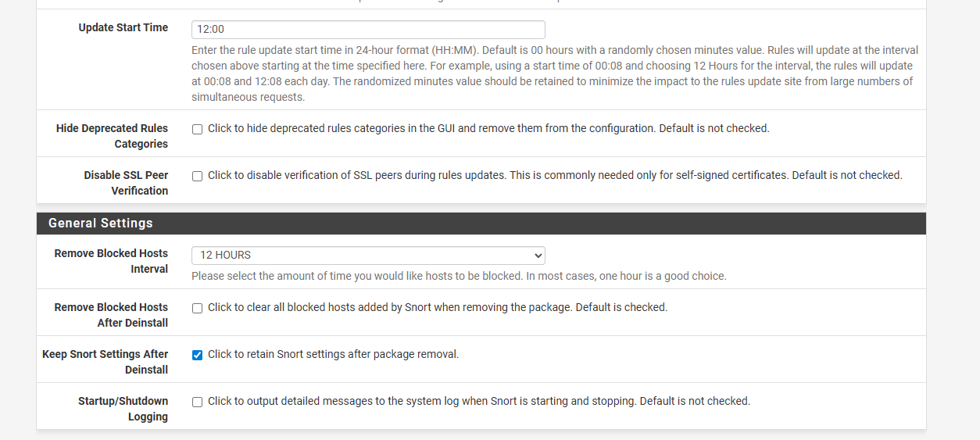Enable the Startup/Shutdown Logging checkbox
The image size is (980, 440).
point(197,402)
